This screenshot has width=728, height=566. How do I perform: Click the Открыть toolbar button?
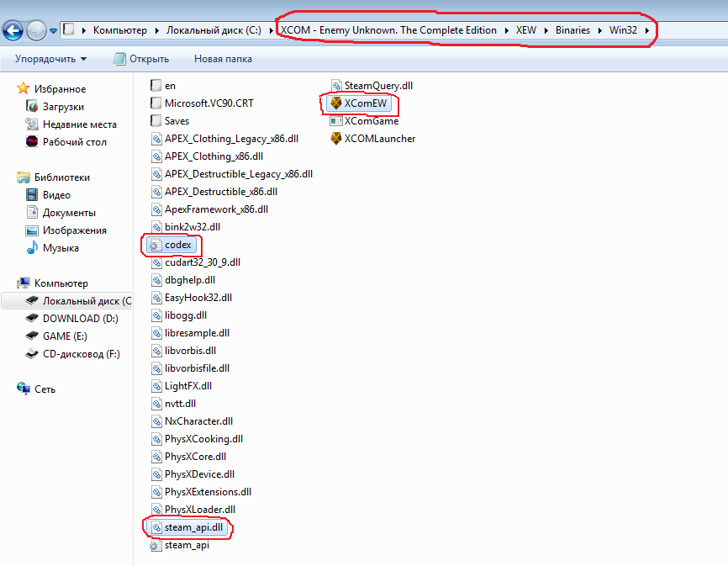141,59
